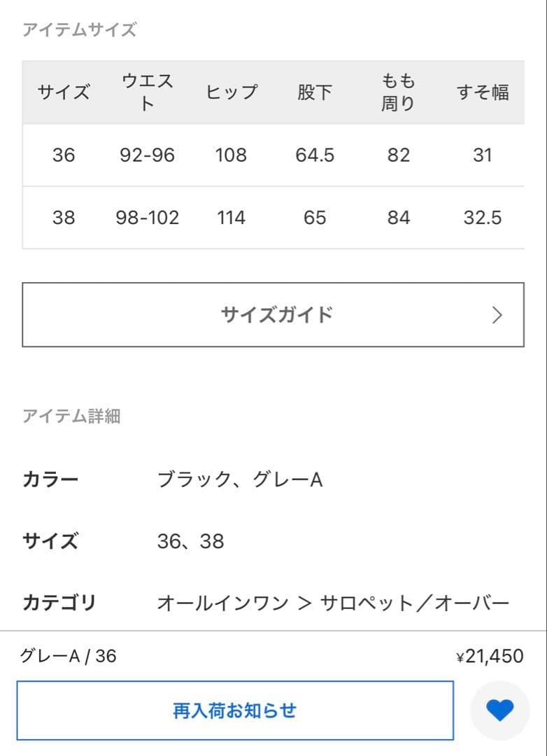Click waist measurement 98-102 for size 38
This screenshot has height=756, width=547.
pyautogui.click(x=148, y=218)
